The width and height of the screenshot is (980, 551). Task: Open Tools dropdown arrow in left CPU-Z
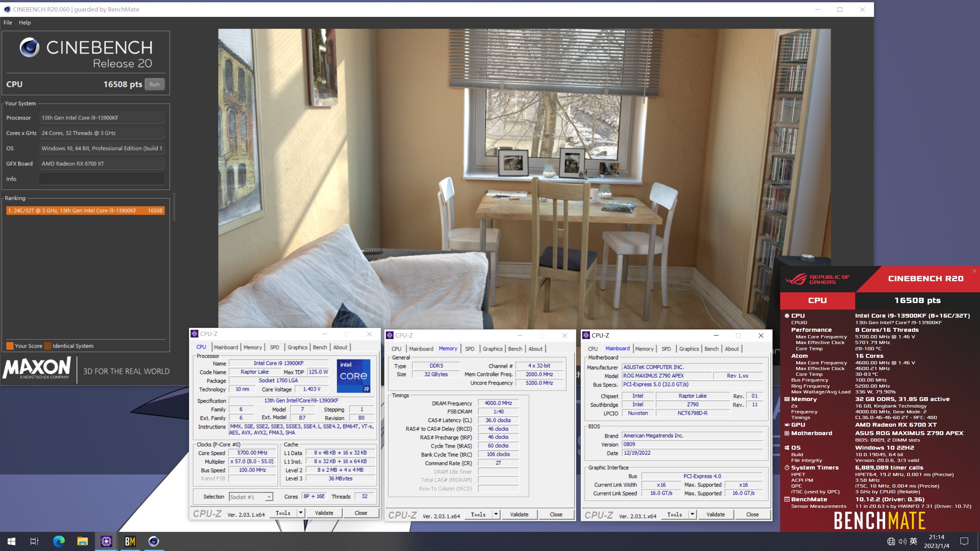[x=301, y=513]
